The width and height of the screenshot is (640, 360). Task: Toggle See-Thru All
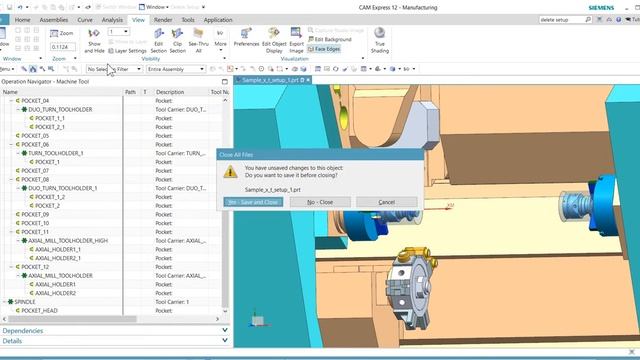[198, 41]
